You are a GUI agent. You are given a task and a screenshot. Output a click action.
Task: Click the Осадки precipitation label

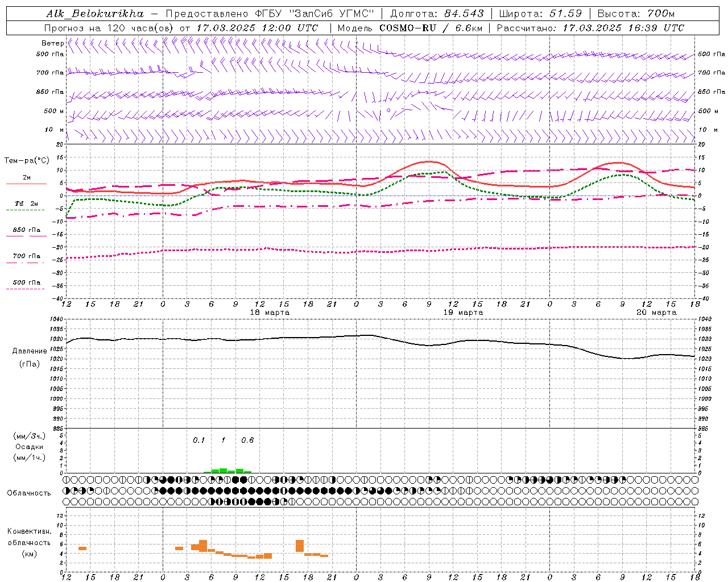click(x=30, y=447)
